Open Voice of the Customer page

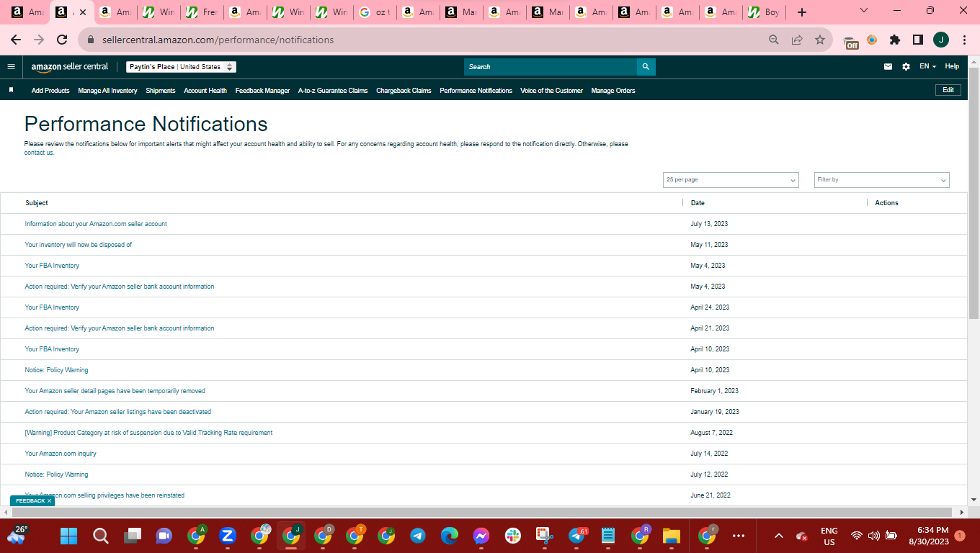pyautogui.click(x=551, y=91)
